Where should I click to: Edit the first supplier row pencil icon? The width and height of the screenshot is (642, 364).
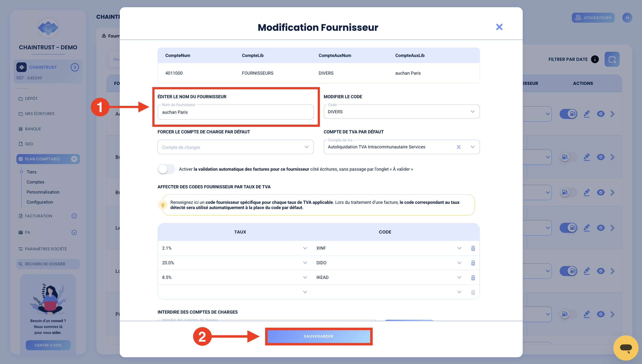587,114
